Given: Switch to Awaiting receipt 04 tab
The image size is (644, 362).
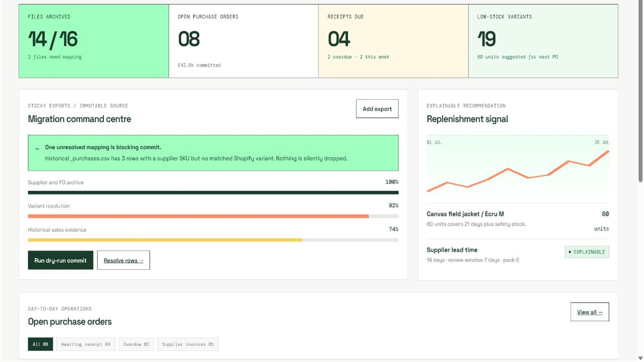Looking at the screenshot, I should point(86,344).
